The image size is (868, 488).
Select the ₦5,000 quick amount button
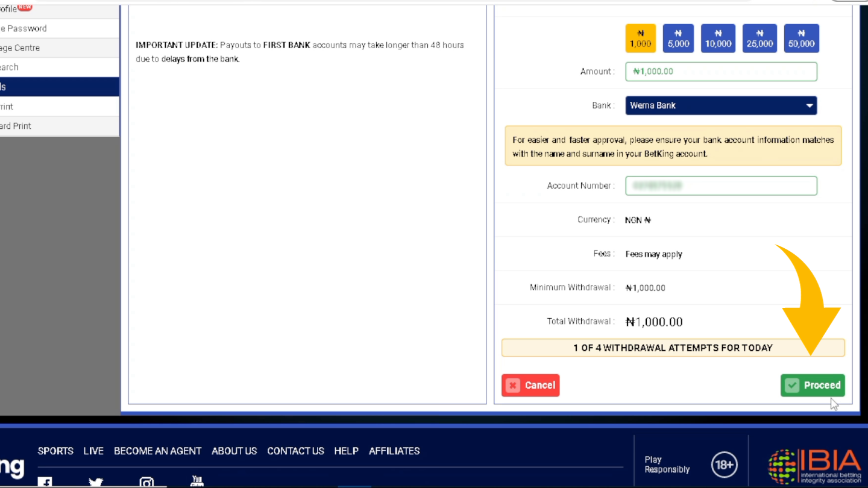678,39
